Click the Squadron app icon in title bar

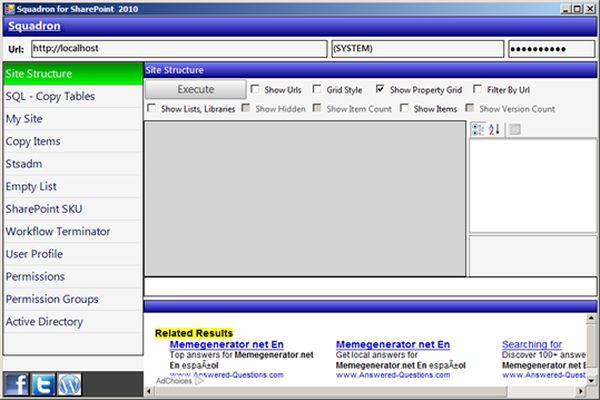click(x=10, y=8)
